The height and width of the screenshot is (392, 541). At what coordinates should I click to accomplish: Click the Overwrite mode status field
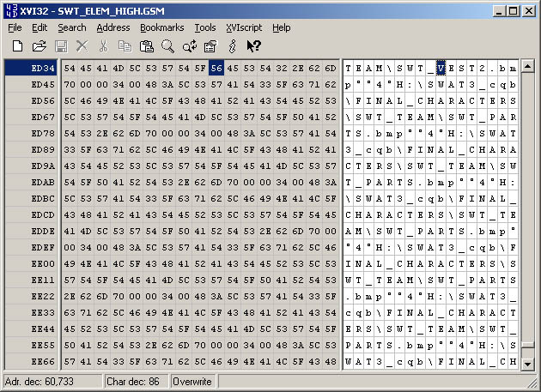(192, 382)
